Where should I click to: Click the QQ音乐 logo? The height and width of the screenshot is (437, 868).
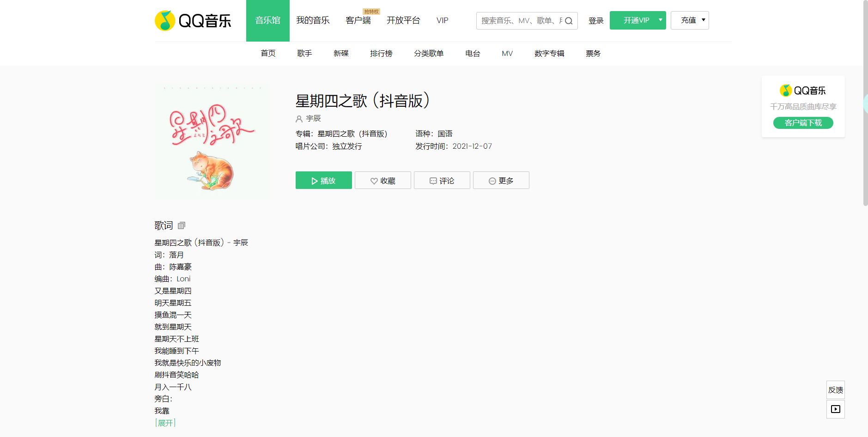click(193, 20)
